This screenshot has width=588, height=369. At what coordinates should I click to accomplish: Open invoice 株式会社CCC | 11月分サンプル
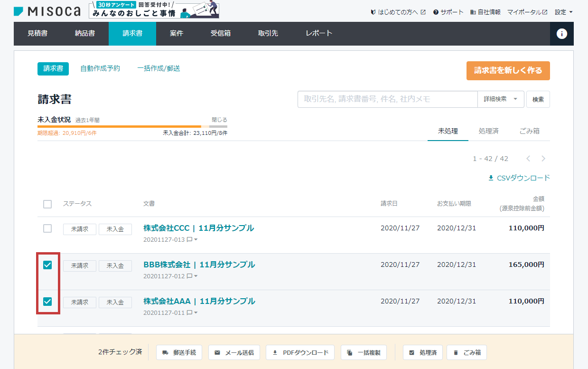click(198, 228)
